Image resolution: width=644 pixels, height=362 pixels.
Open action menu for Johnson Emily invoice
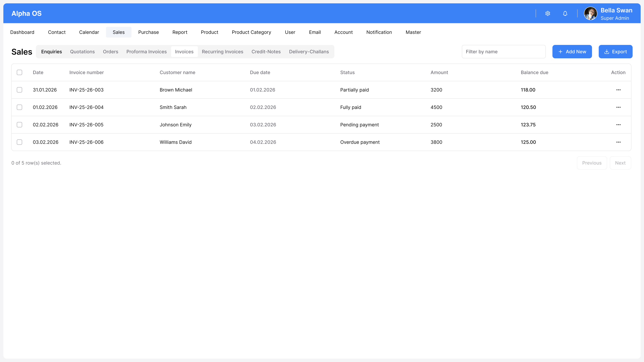click(x=618, y=125)
